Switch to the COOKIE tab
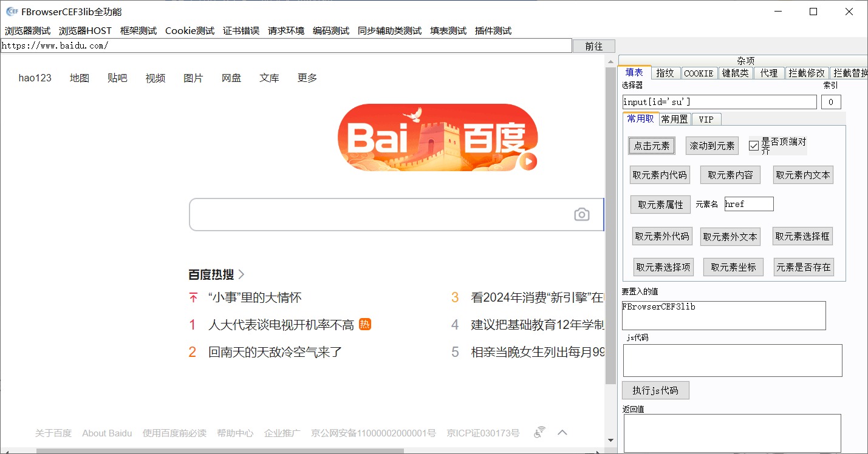This screenshot has height=454, width=868. point(699,73)
